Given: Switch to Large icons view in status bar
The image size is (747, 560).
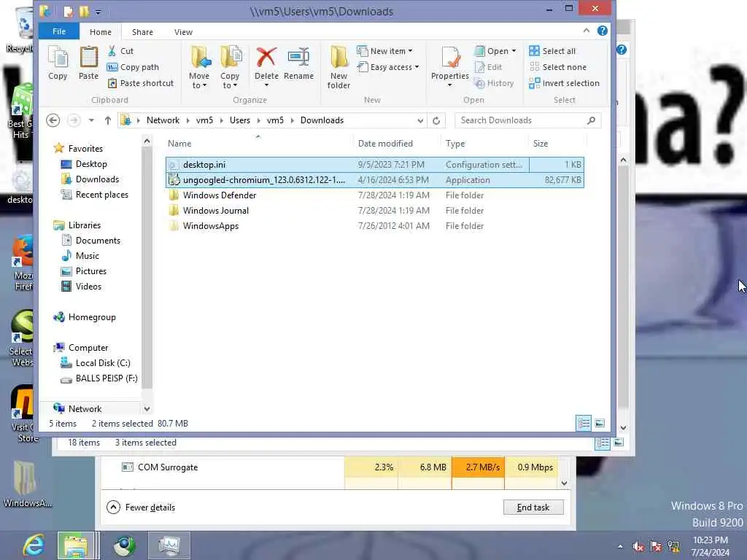Looking at the screenshot, I should click(x=600, y=424).
